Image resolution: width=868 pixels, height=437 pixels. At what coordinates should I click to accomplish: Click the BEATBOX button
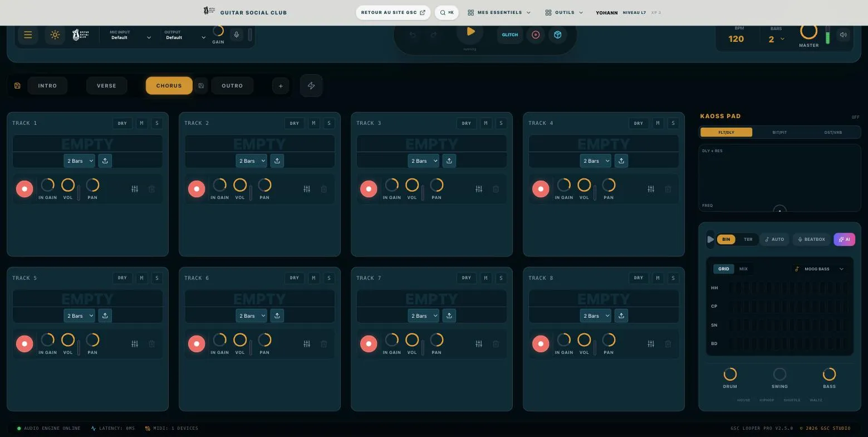click(x=811, y=239)
